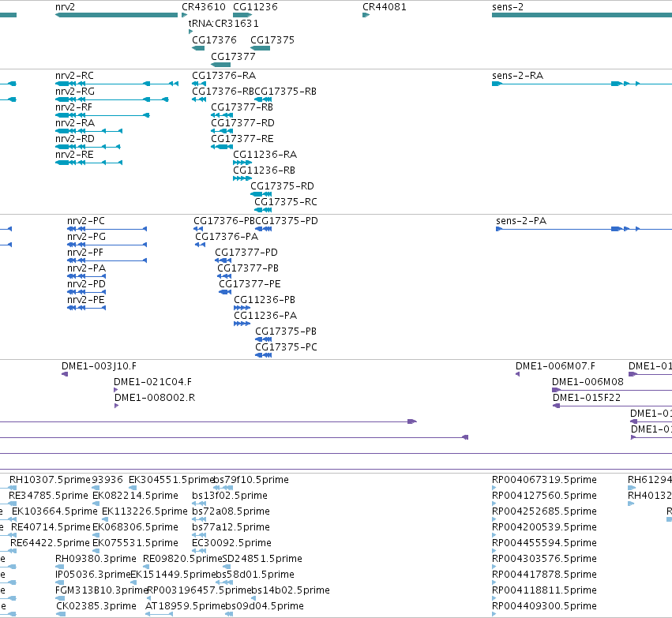
Task: Select the nrv2-PD protein label
Action: (x=87, y=284)
